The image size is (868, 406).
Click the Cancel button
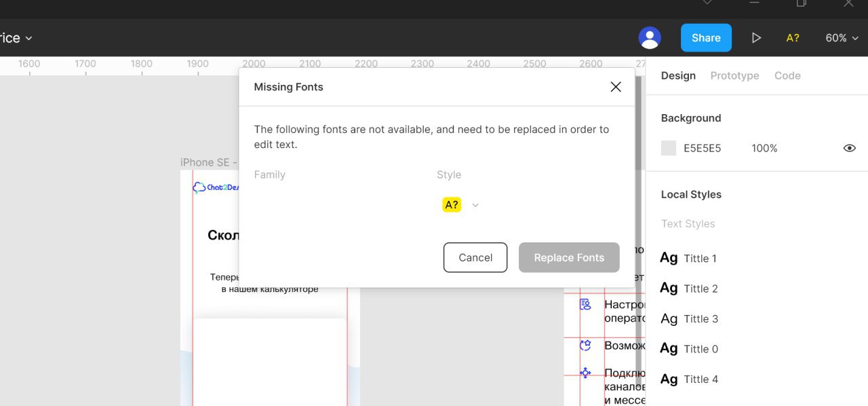click(475, 257)
